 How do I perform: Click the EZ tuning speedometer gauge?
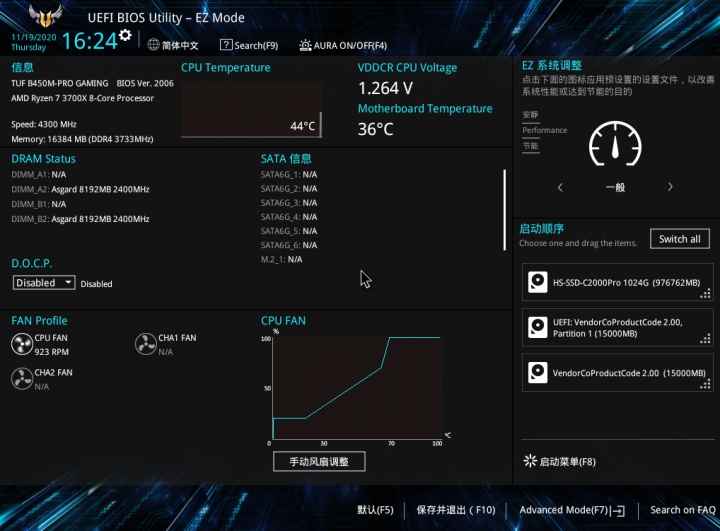click(x=615, y=144)
